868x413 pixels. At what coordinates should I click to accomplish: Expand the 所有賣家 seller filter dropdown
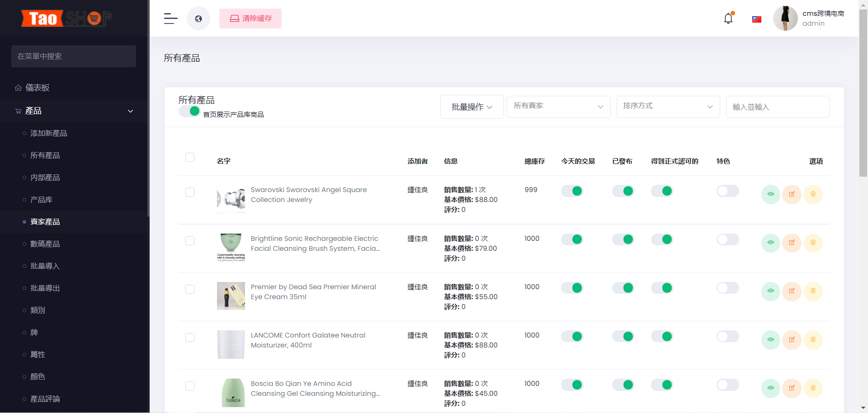[x=558, y=107]
